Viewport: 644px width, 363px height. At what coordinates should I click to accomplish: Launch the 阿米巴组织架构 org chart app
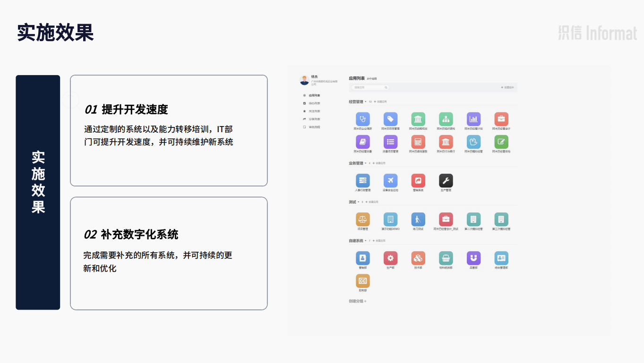point(446,119)
